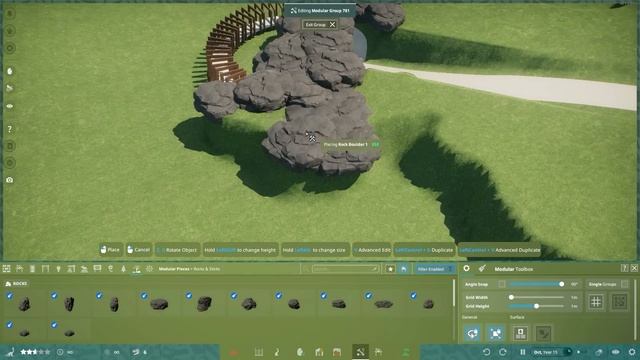
Task: Click Exit Group button
Action: (320, 24)
